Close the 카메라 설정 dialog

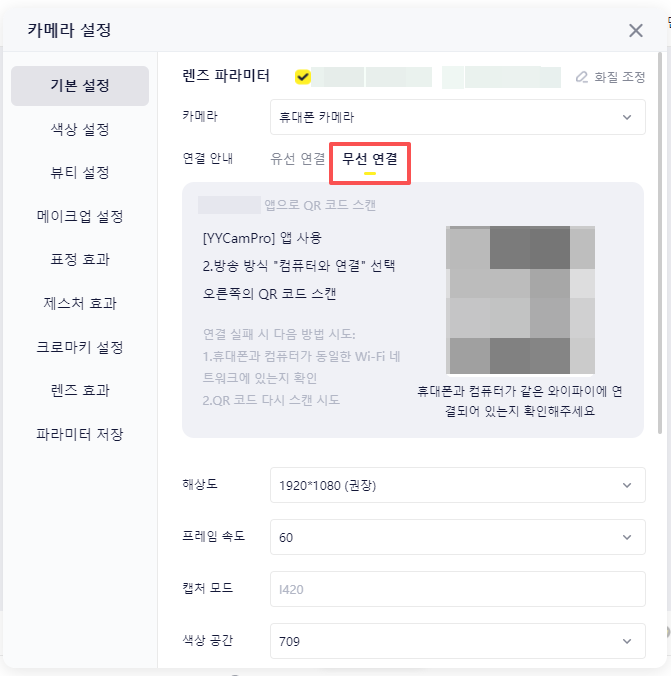tap(636, 31)
